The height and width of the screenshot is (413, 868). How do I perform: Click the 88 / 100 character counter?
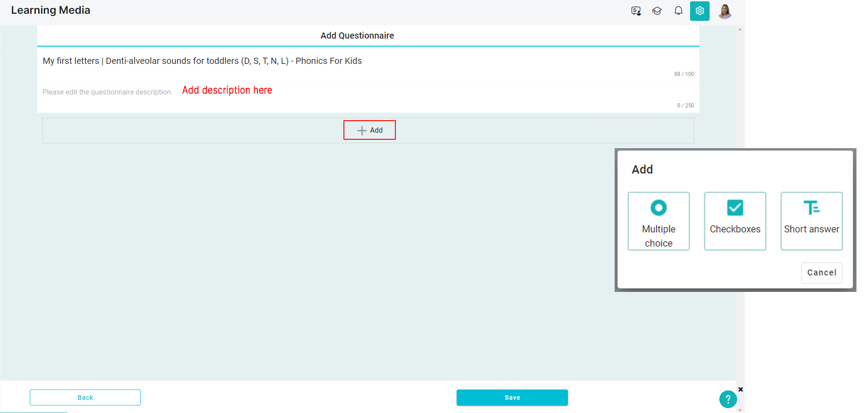click(x=684, y=74)
